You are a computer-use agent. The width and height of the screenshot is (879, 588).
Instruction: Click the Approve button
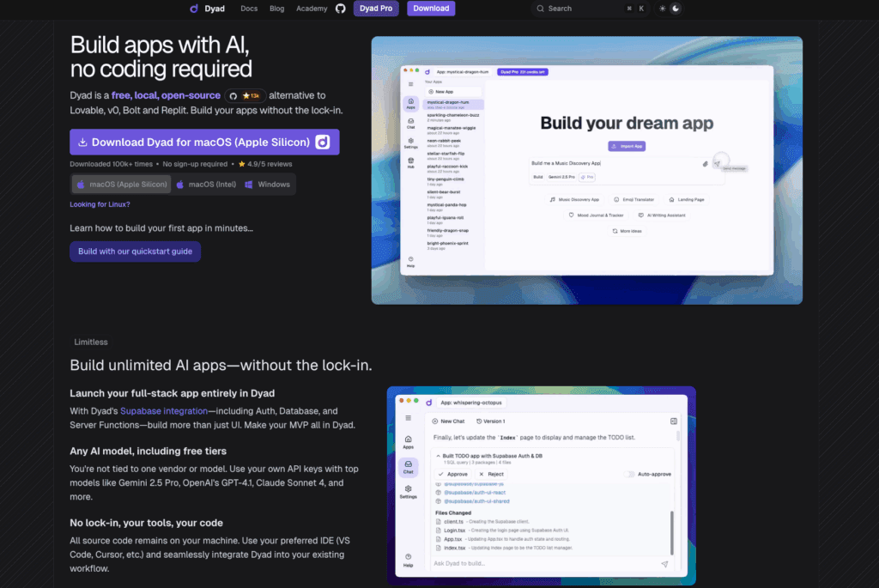[x=453, y=474]
